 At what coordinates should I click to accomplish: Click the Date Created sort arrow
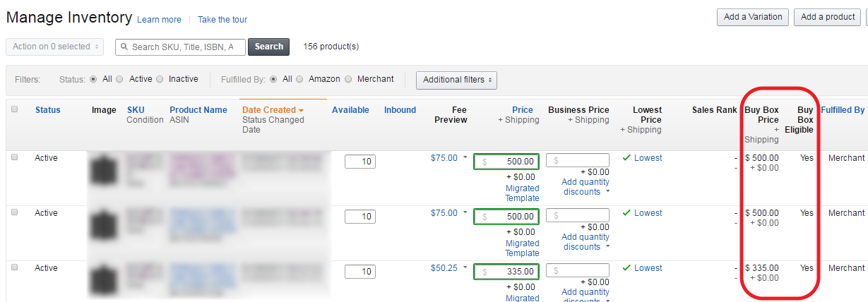(x=301, y=111)
